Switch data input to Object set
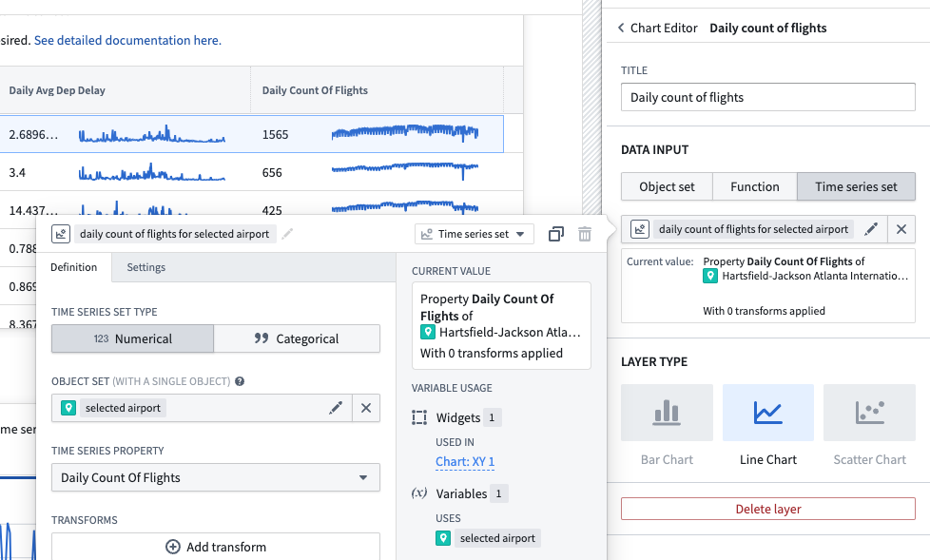 (667, 187)
